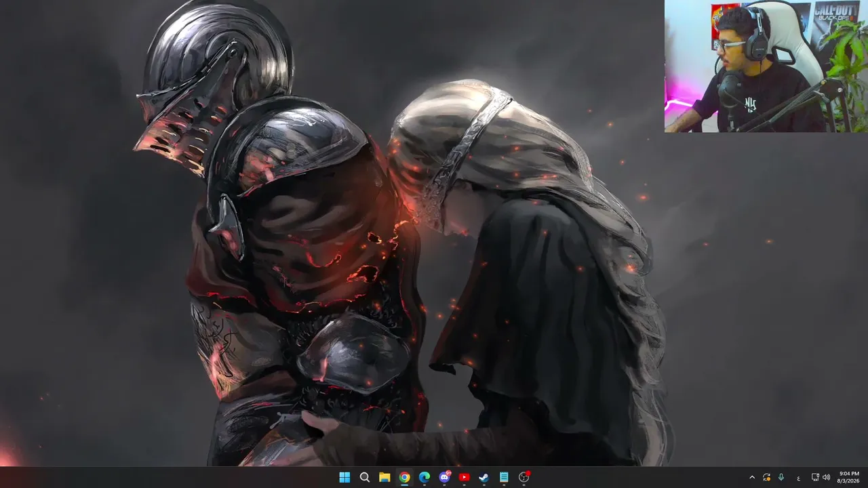Viewport: 868px width, 488px height.
Task: Click the Arabic input language indicator
Action: 798,477
